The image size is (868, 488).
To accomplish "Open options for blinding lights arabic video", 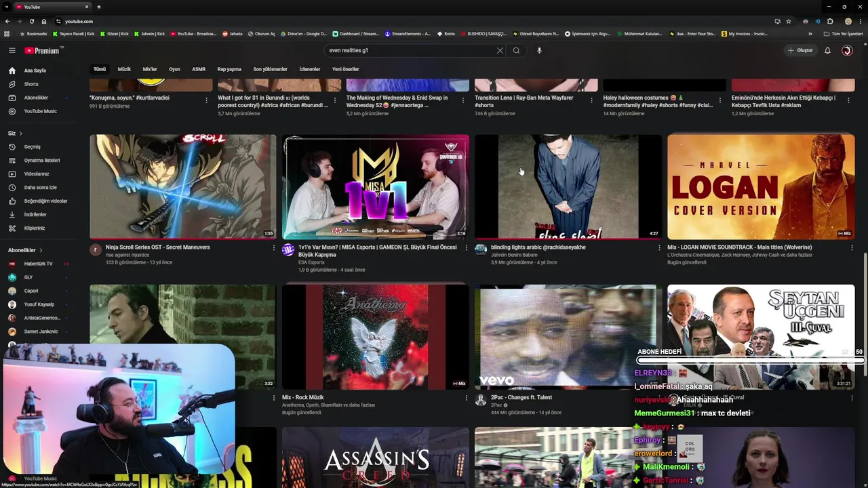I will (659, 248).
